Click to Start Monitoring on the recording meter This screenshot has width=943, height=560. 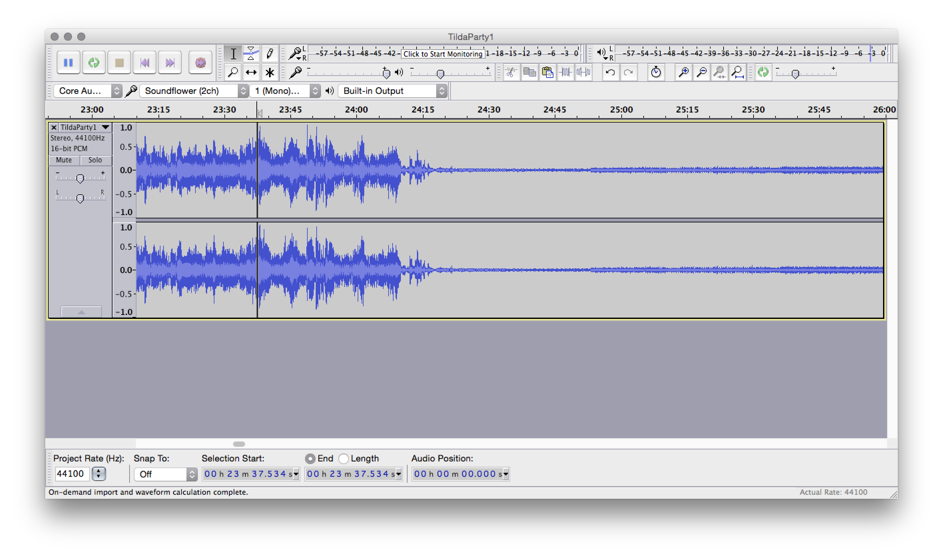click(443, 54)
